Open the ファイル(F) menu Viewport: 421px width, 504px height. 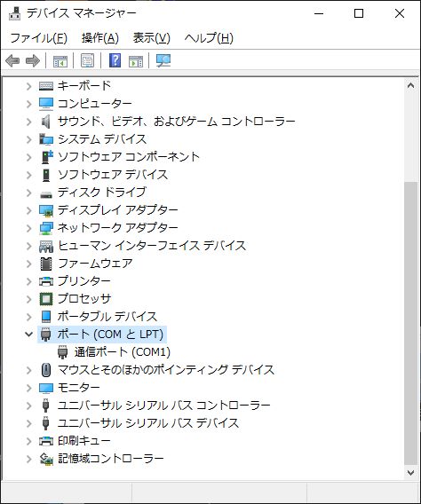click(39, 38)
